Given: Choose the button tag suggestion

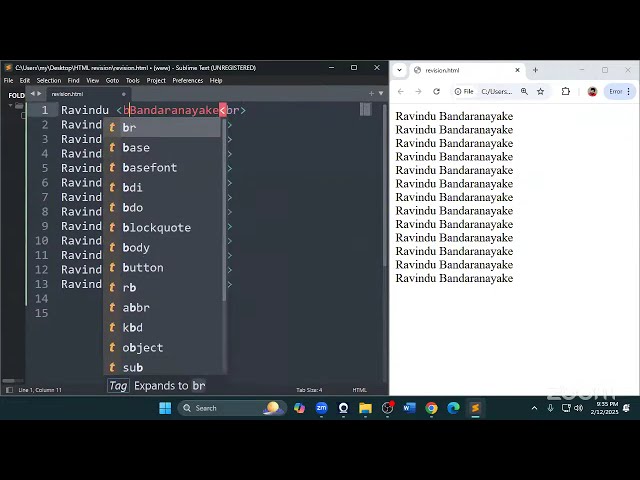Looking at the screenshot, I should (162, 267).
